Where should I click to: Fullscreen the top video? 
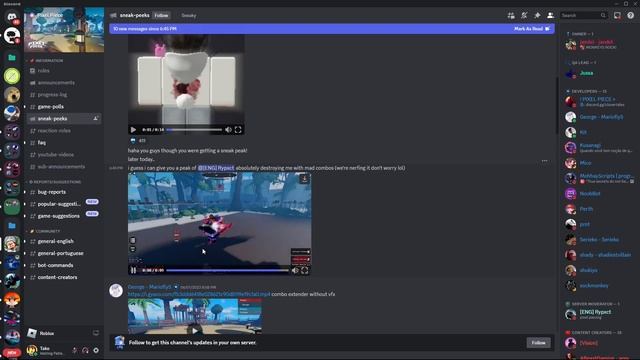[238, 130]
